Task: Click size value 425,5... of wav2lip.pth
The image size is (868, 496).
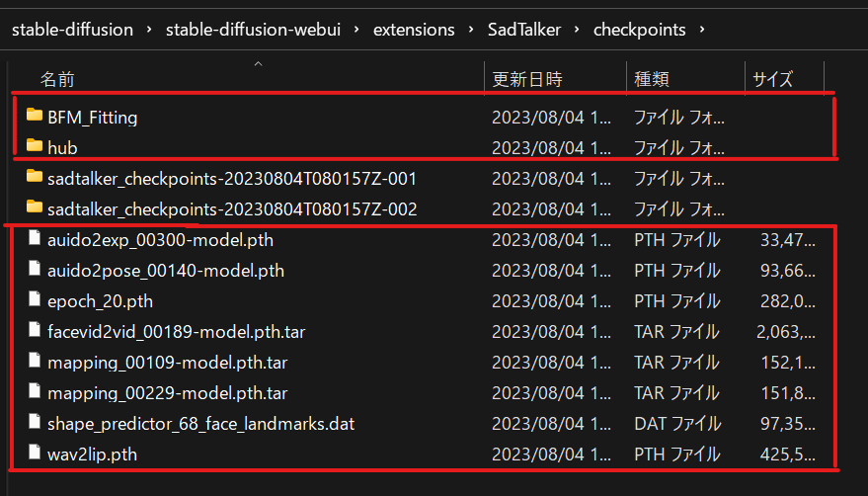Action: point(787,455)
